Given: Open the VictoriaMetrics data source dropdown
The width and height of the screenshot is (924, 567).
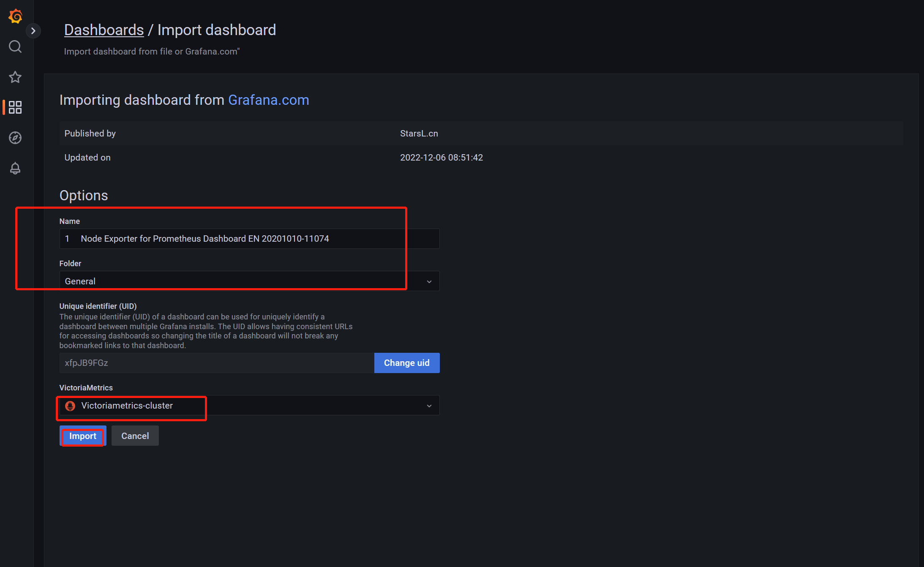Looking at the screenshot, I should (249, 406).
